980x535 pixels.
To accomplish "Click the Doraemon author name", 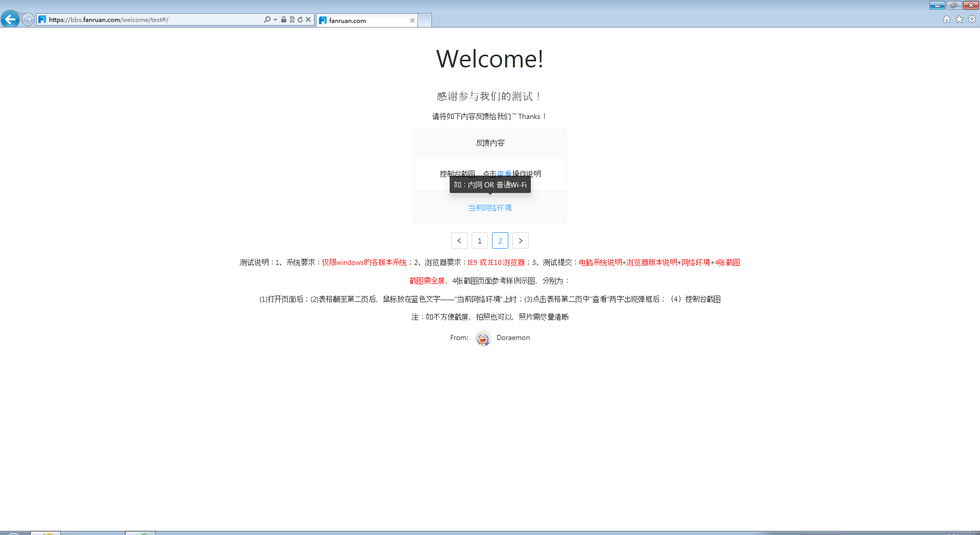I will (513, 337).
